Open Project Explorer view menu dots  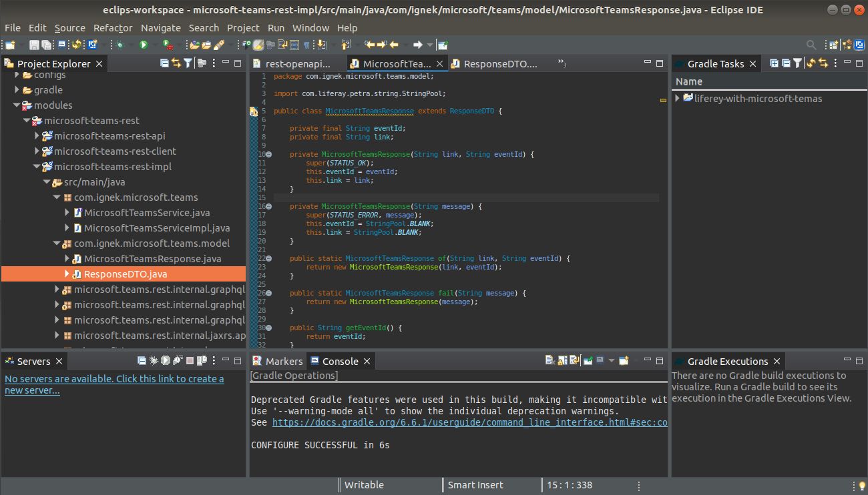[x=214, y=63]
